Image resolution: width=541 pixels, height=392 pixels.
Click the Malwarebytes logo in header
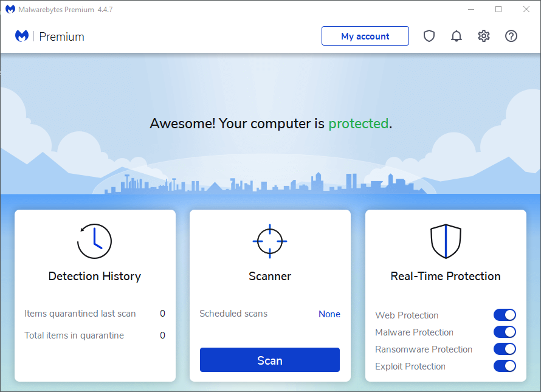pyautogui.click(x=22, y=36)
